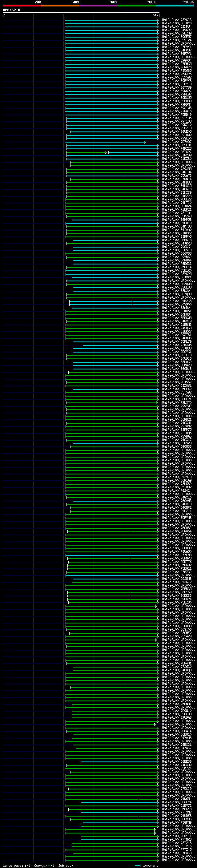The image size is (197, 868).
Task: Click the cyan alignment bar of Q2KJW5
Action: click(x=121, y=345)
